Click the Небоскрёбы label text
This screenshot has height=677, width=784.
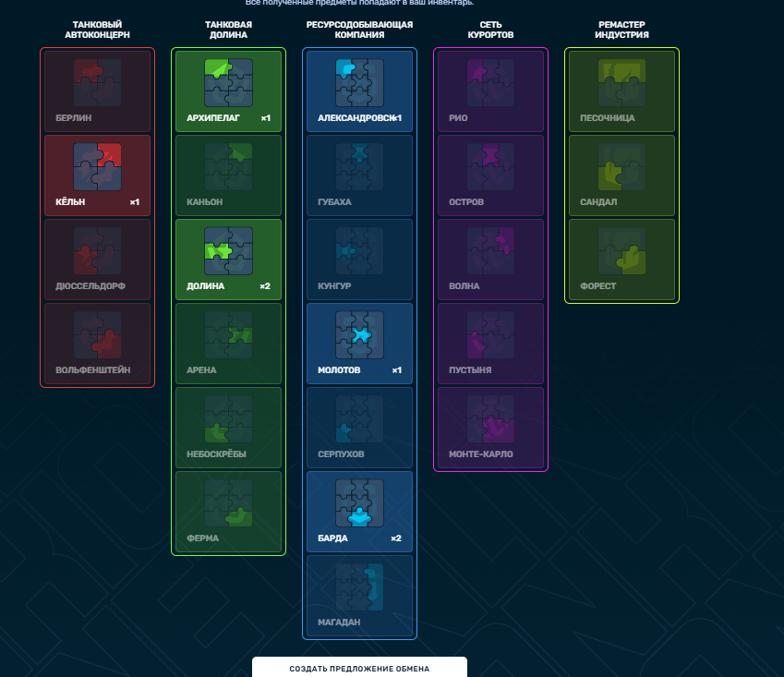(216, 454)
